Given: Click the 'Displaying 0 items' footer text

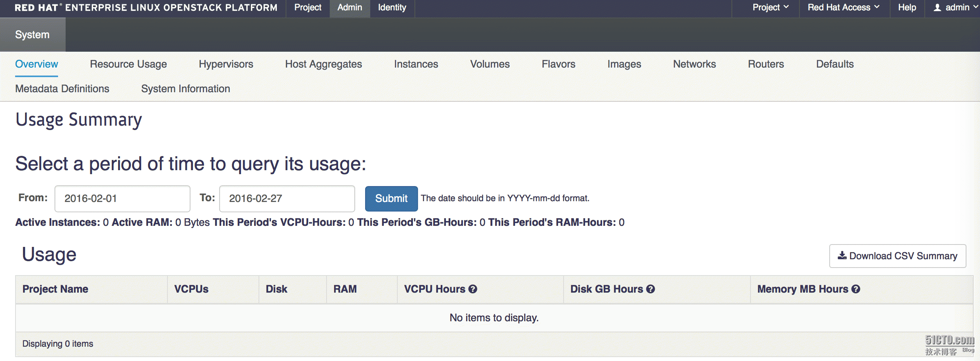Looking at the screenshot, I should [x=58, y=344].
